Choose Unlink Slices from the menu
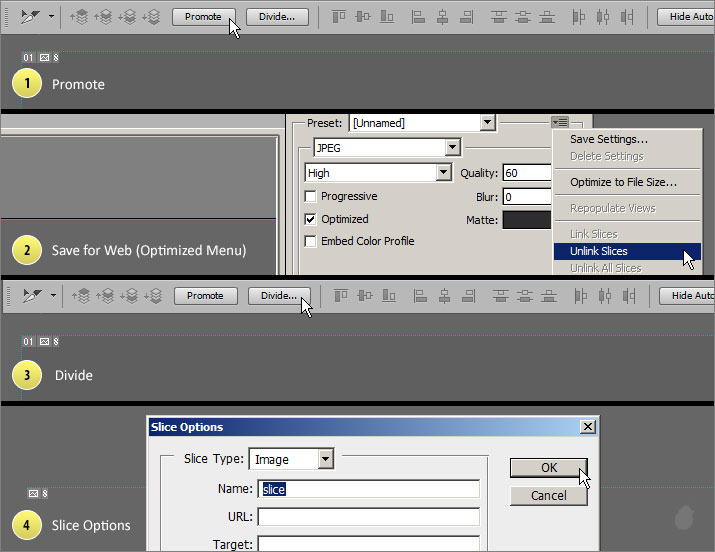The height and width of the screenshot is (552, 715). pyautogui.click(x=599, y=251)
